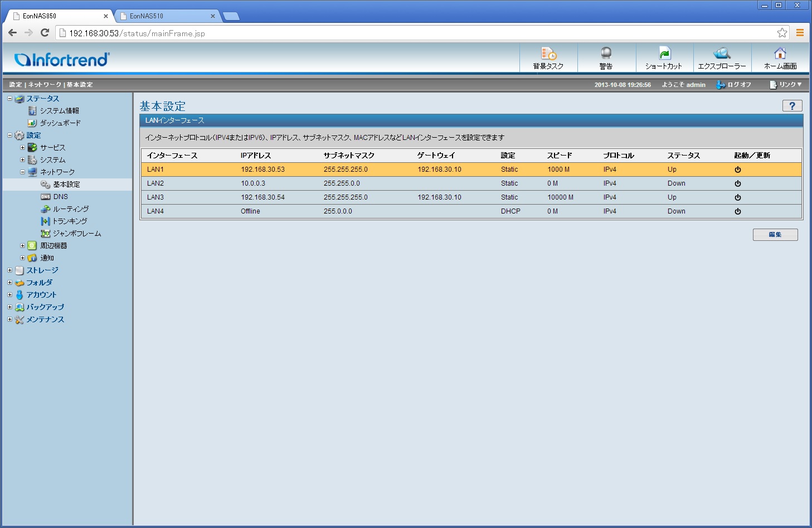Collapse the Network (ネットワーク) tree node

click(x=23, y=172)
